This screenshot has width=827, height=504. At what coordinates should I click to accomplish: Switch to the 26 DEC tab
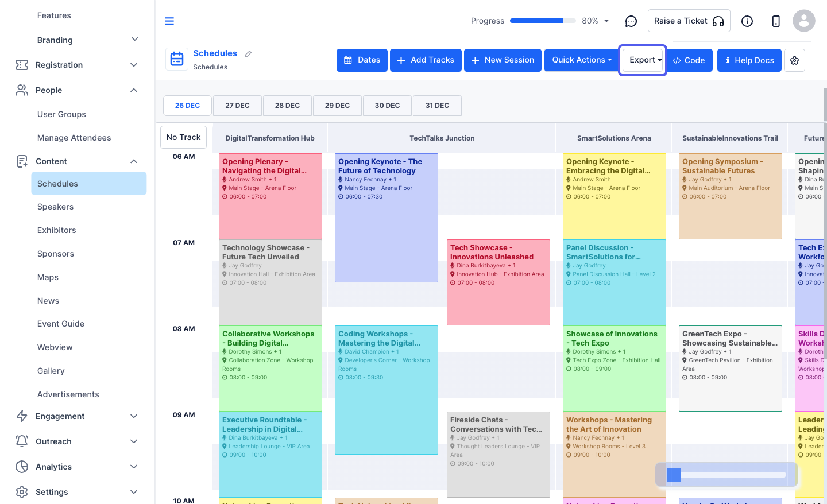(x=187, y=106)
